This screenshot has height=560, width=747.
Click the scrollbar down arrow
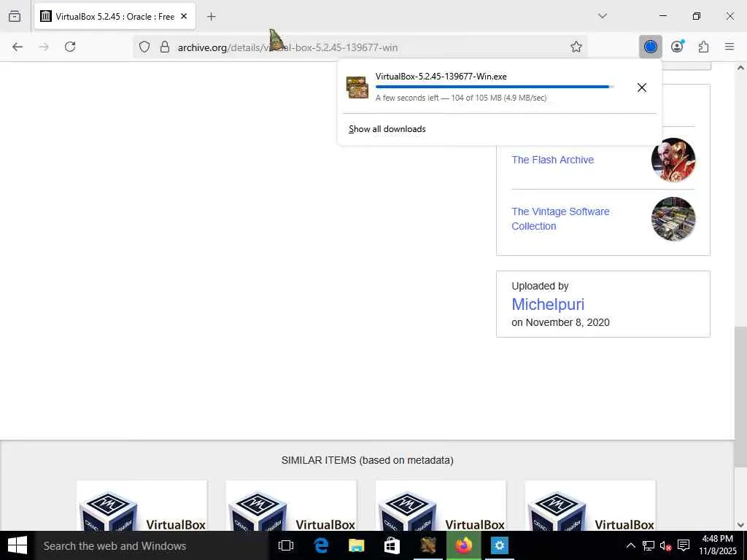tap(740, 525)
